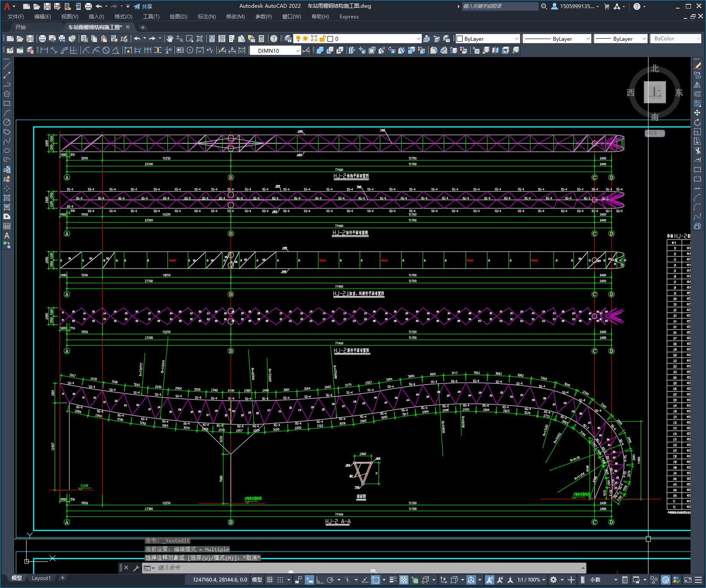Select the Move tool in modify toolbar
The width and height of the screenshot is (706, 588).
697,113
